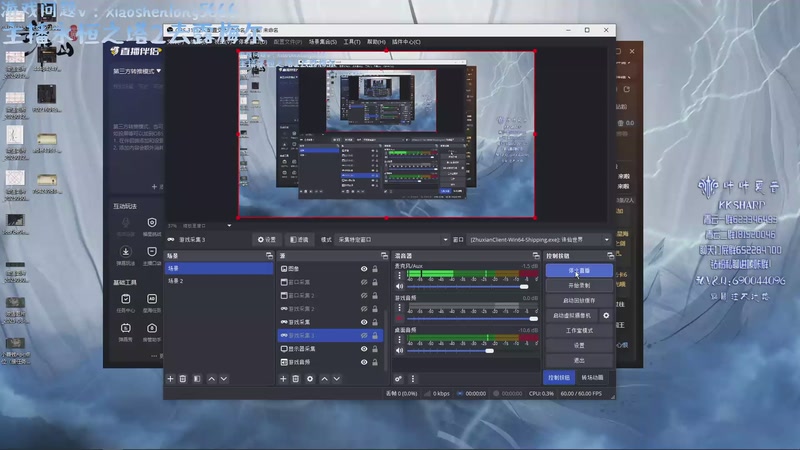Click the 启动回放缓存 button
The width and height of the screenshot is (800, 450).
coord(579,301)
